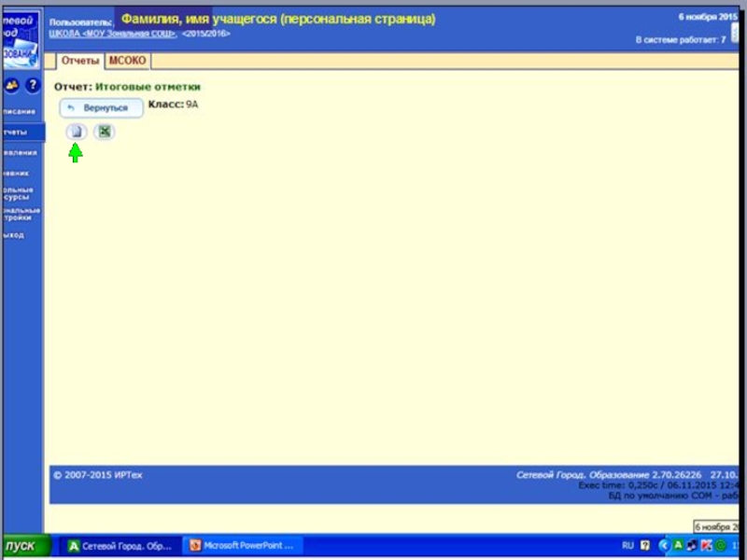This screenshot has width=747, height=560.
Task: Click the green circle tray icon
Action: click(721, 546)
